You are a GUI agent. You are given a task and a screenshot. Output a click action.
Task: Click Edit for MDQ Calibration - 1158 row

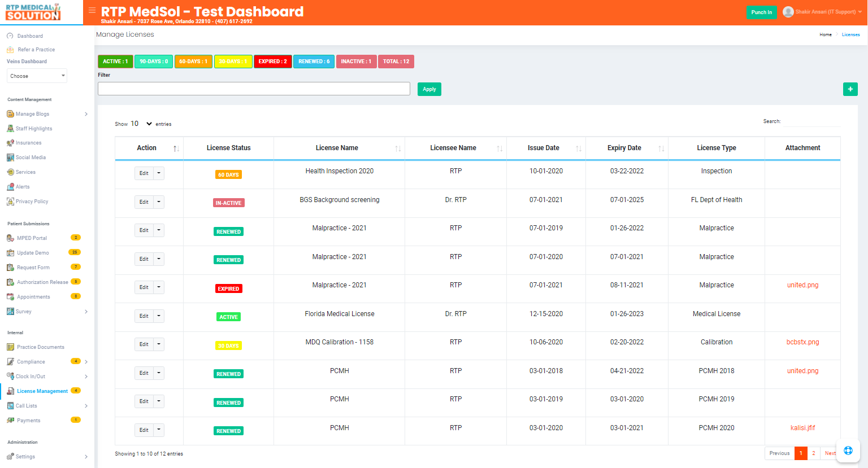click(x=144, y=344)
